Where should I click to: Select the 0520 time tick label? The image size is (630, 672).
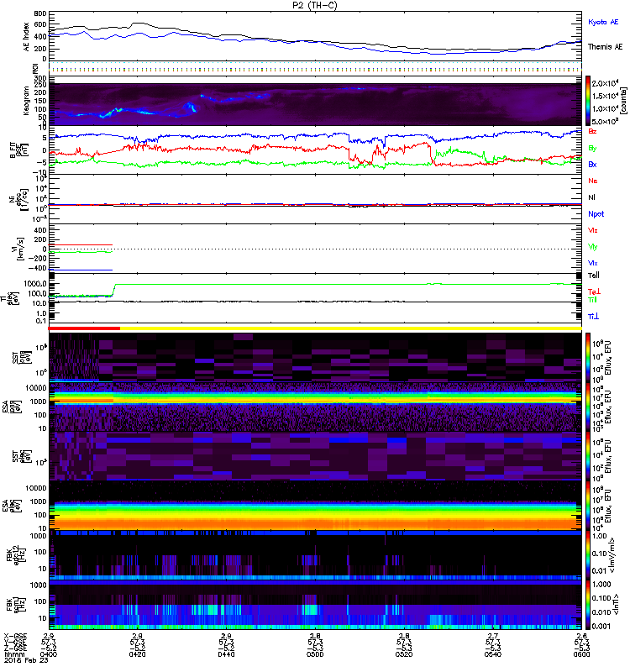tap(404, 654)
